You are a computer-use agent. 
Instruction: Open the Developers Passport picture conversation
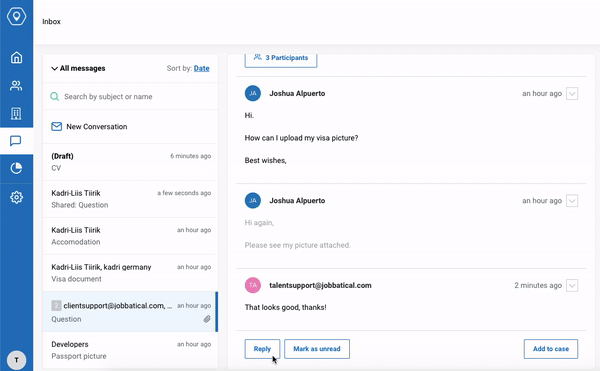click(x=130, y=350)
